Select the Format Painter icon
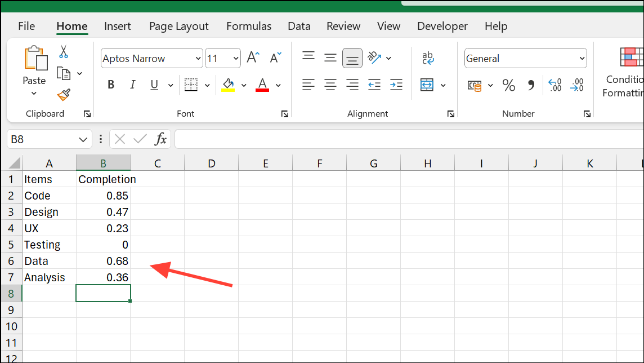 [64, 95]
